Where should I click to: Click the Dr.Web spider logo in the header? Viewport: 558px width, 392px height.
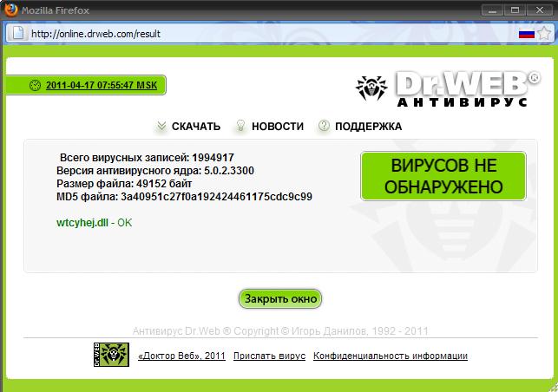373,88
